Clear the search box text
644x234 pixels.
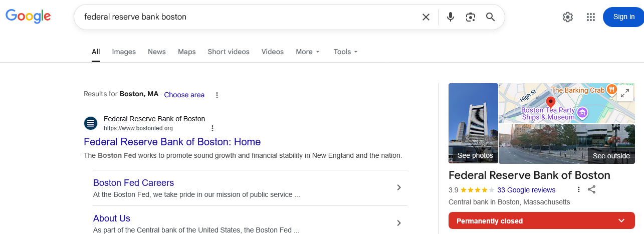[426, 17]
